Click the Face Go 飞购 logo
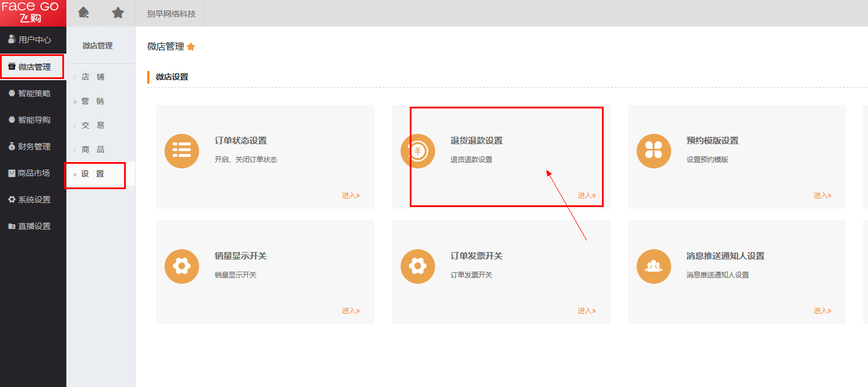868x387 pixels. coord(33,13)
